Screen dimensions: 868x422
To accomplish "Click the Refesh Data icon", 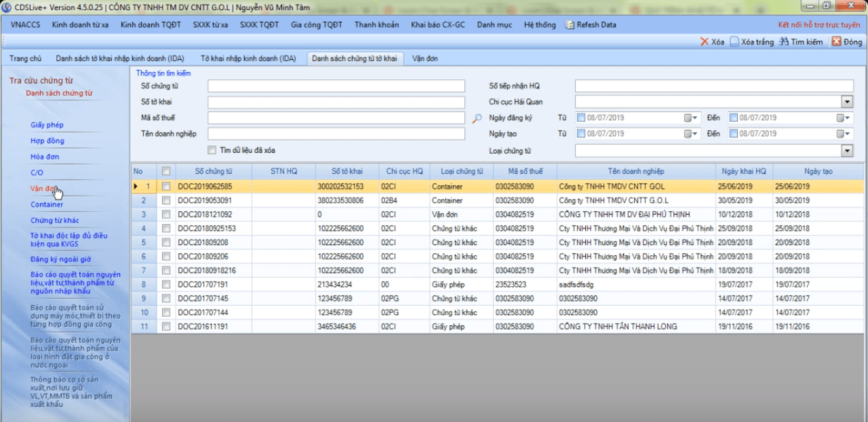I will point(570,25).
